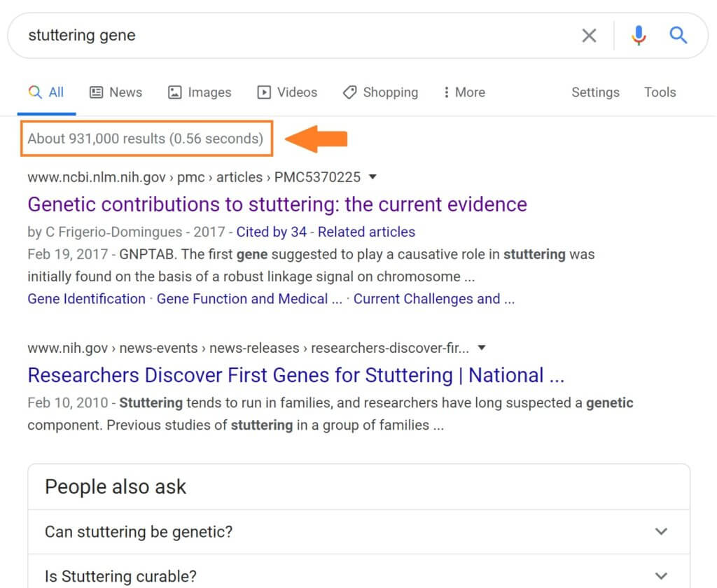The height and width of the screenshot is (588, 717).
Task: Switch to the Shopping tab
Action: [380, 92]
